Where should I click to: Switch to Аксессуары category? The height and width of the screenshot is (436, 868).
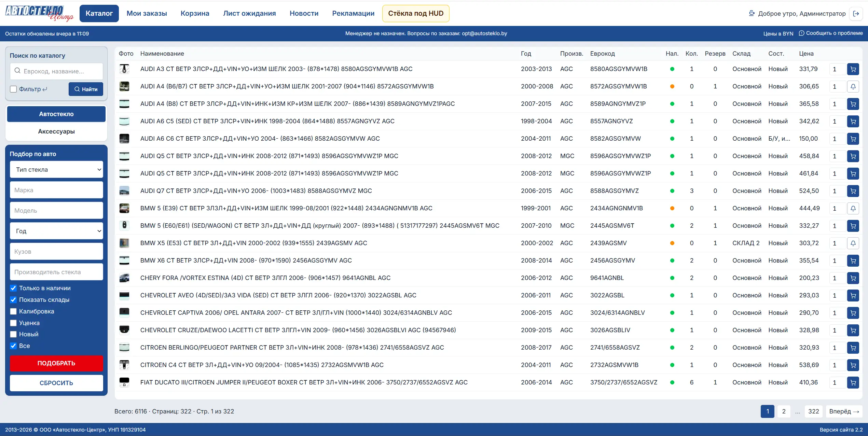(56, 131)
